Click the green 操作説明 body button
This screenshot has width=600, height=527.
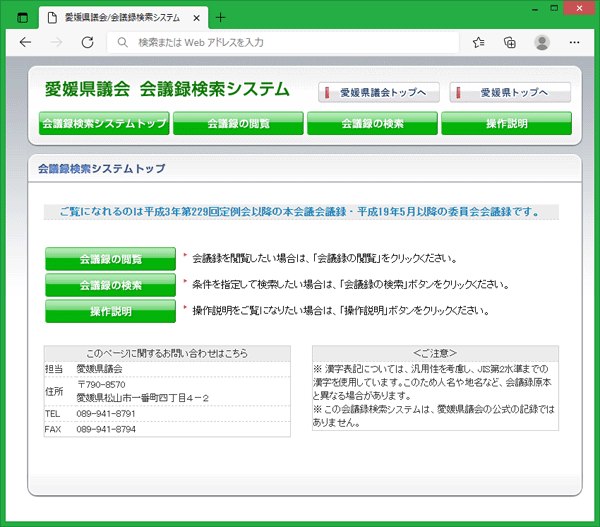[x=111, y=311]
